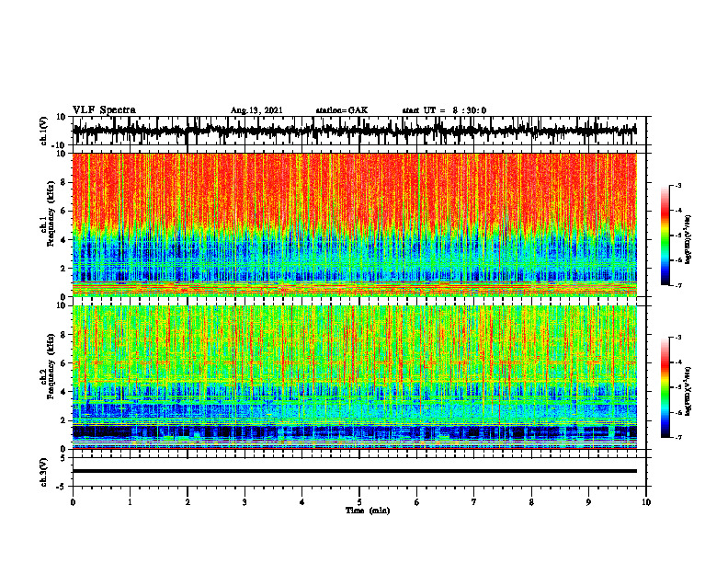Click the "station=GAK" header text
This screenshot has width=728, height=563.
[x=342, y=110]
